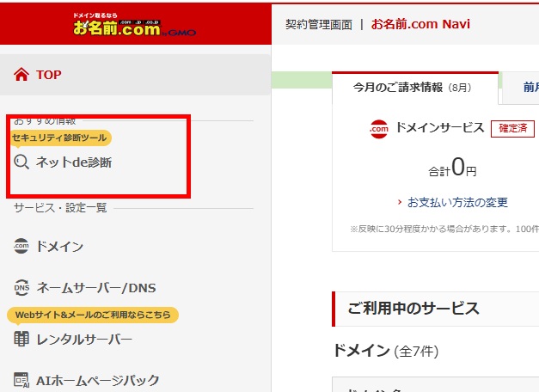Screen dimensions: 539x392
Task: Click the server icon beside レンタルサーバー
Action: click(x=21, y=339)
